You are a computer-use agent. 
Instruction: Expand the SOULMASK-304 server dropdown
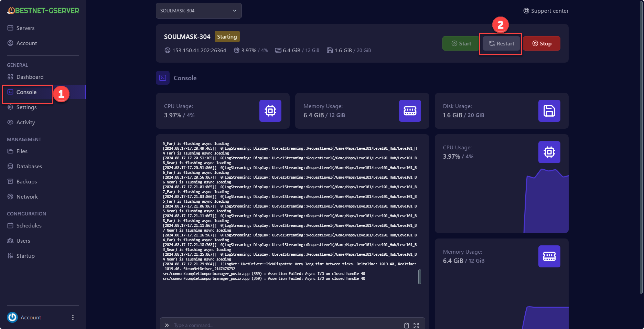click(198, 11)
